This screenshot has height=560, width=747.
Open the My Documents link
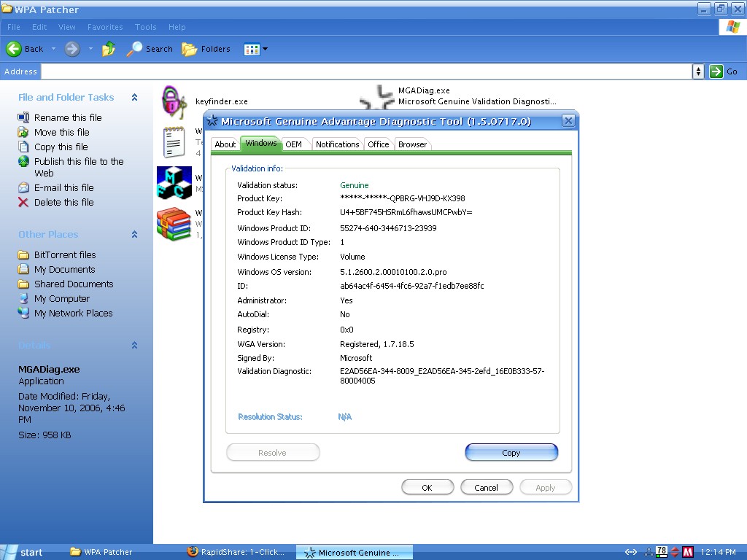pos(64,270)
